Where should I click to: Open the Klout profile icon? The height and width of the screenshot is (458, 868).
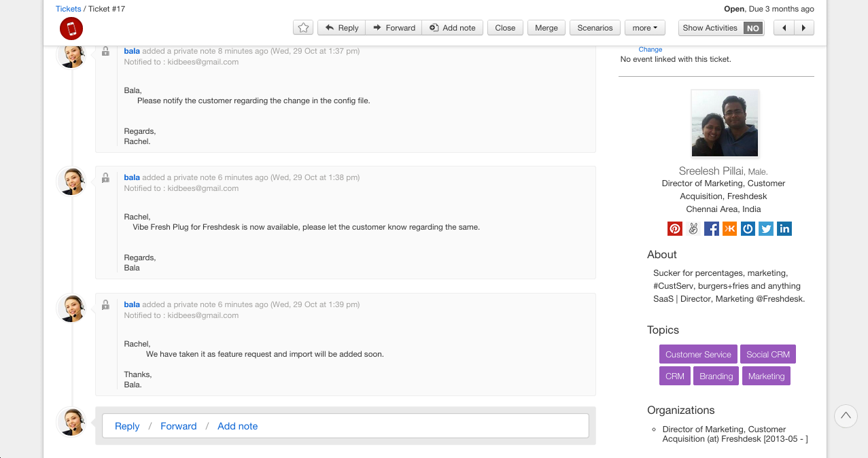[x=730, y=228]
